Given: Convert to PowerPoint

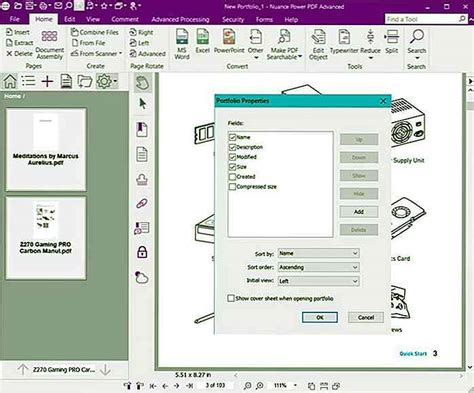Looking at the screenshot, I should coord(229,41).
